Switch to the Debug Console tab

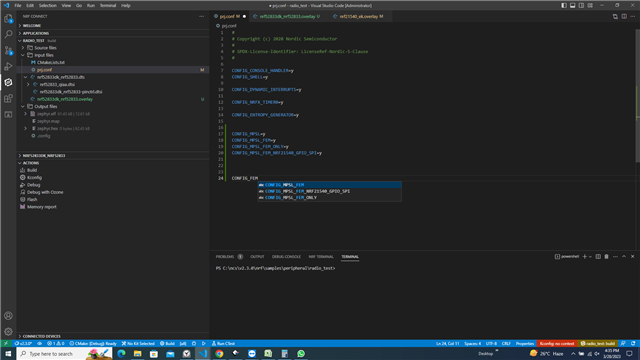[286, 257]
